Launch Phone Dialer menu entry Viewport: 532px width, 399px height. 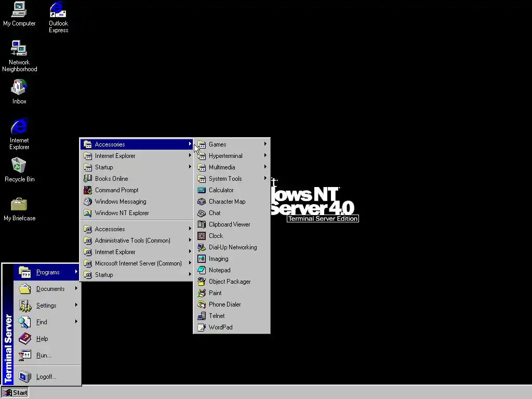[x=232, y=304]
